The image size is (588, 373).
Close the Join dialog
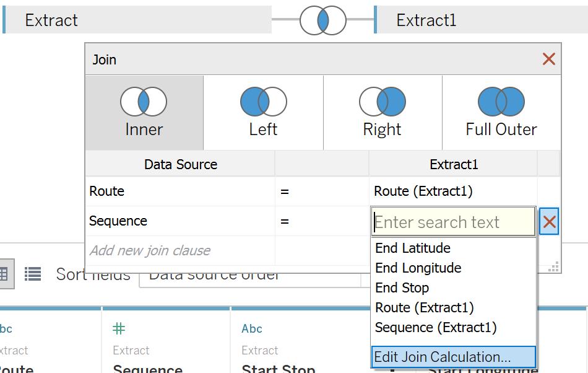pyautogui.click(x=548, y=59)
